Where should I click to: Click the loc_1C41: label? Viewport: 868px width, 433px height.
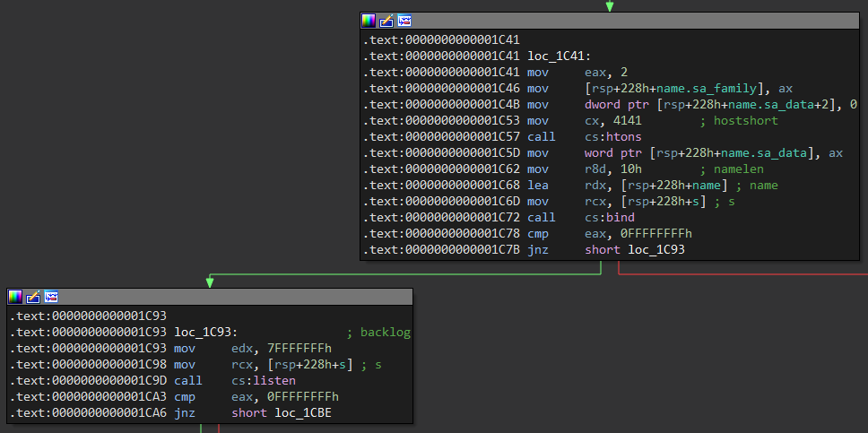coord(560,56)
